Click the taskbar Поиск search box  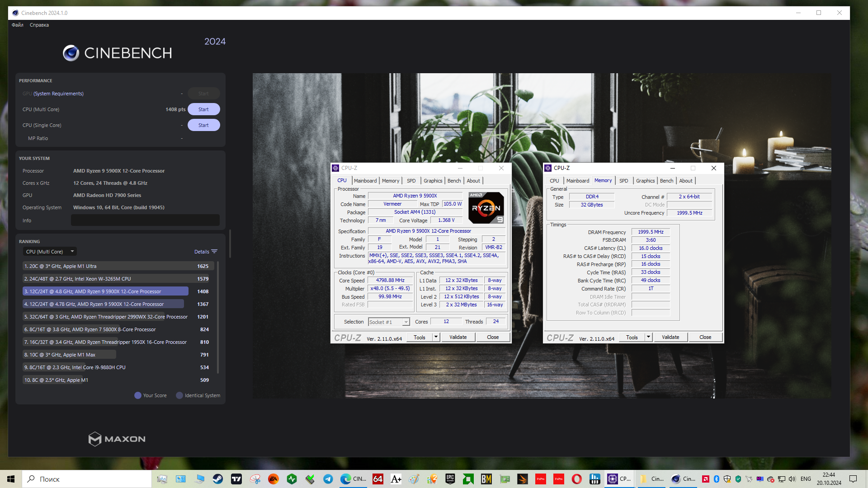click(x=87, y=479)
